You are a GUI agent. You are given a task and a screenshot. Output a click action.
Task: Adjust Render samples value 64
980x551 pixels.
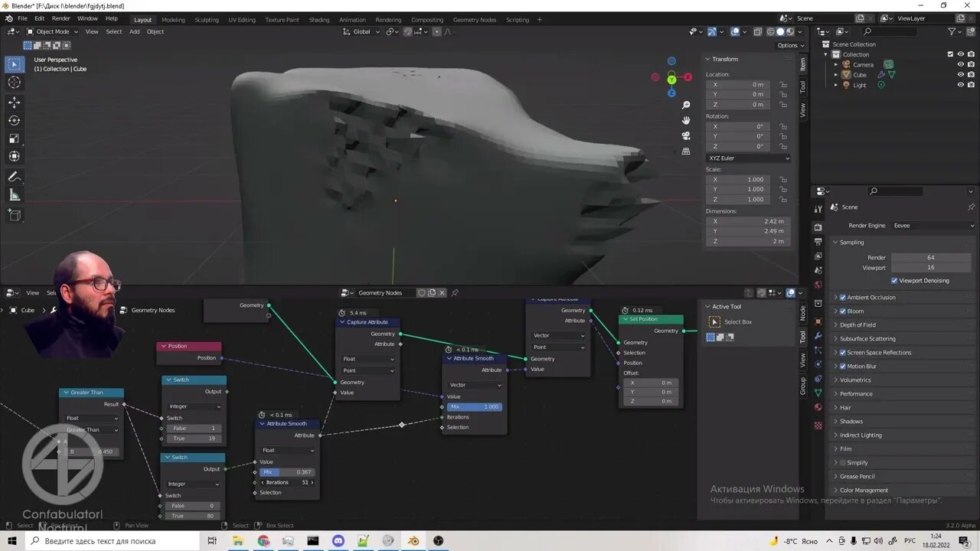[930, 258]
